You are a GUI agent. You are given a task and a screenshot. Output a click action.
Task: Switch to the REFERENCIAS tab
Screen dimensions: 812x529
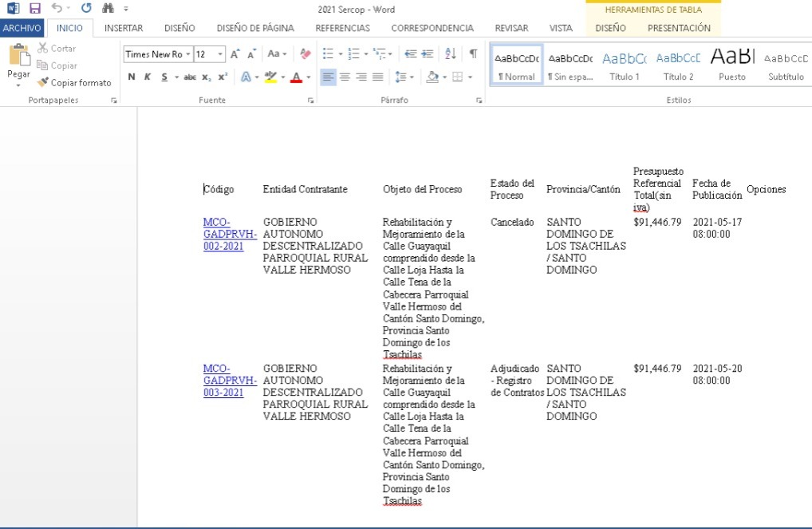click(342, 28)
